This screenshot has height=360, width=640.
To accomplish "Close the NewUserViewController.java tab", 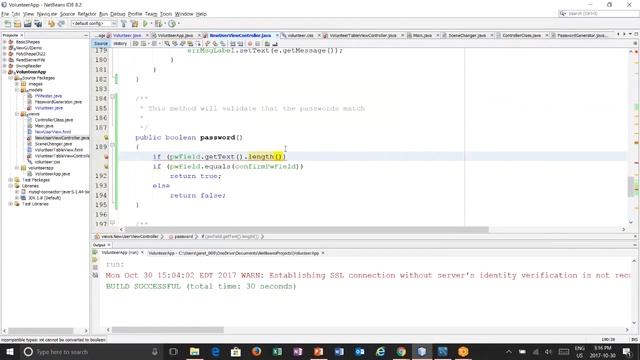I will (x=277, y=36).
